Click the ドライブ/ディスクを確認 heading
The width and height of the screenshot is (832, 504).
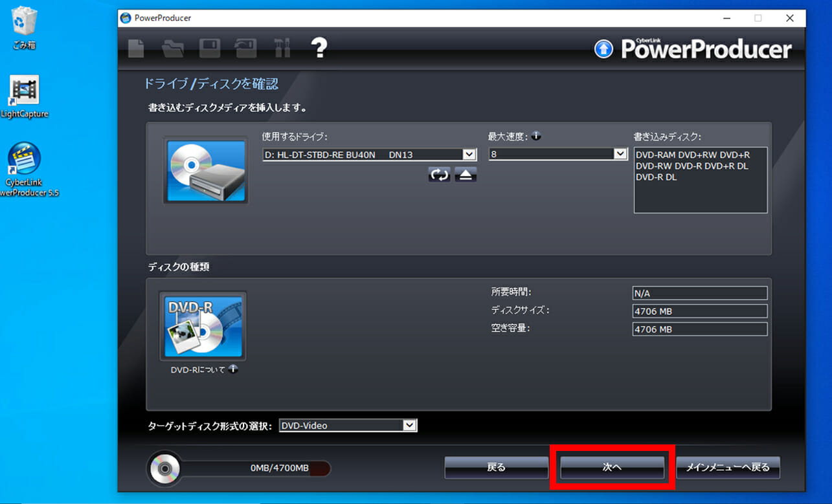[x=211, y=83]
